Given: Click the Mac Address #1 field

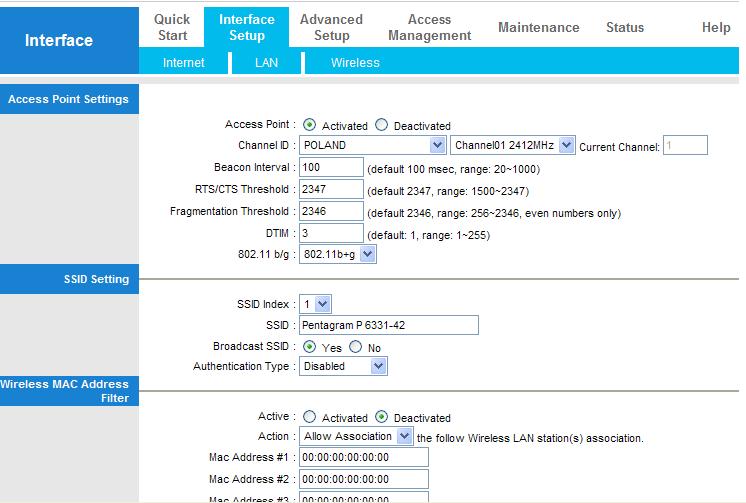Looking at the screenshot, I should point(363,457).
